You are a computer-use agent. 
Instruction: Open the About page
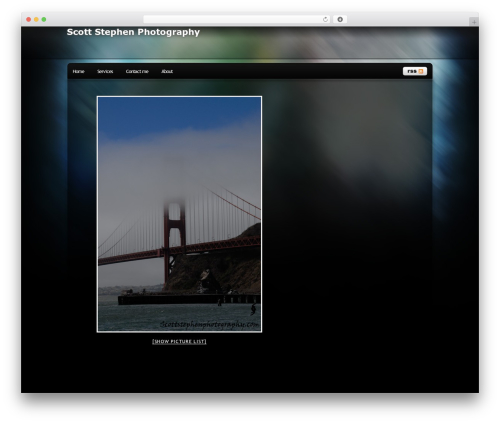pos(167,71)
